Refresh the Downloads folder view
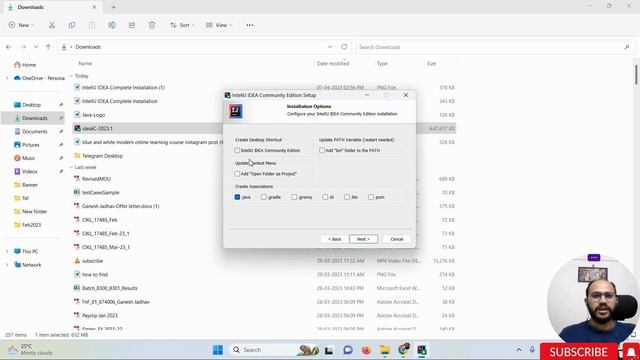This screenshot has height=360, width=640. tap(344, 47)
